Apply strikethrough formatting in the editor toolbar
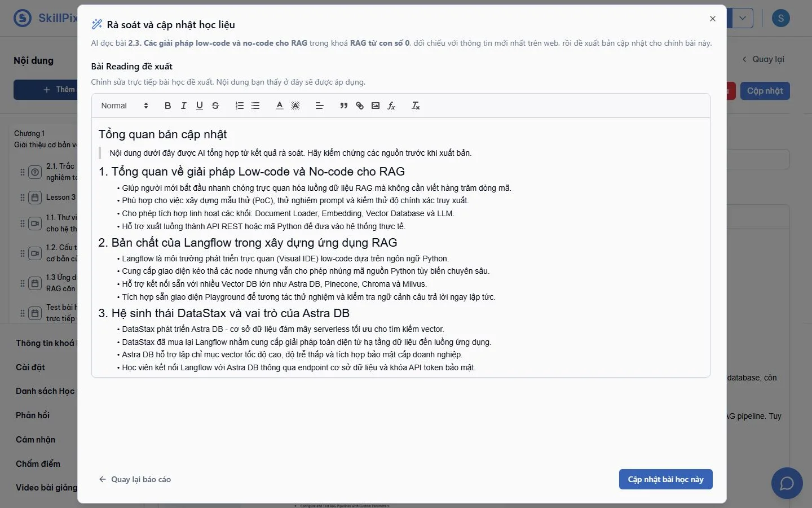Screen dimensions: 812x508 tap(215, 106)
